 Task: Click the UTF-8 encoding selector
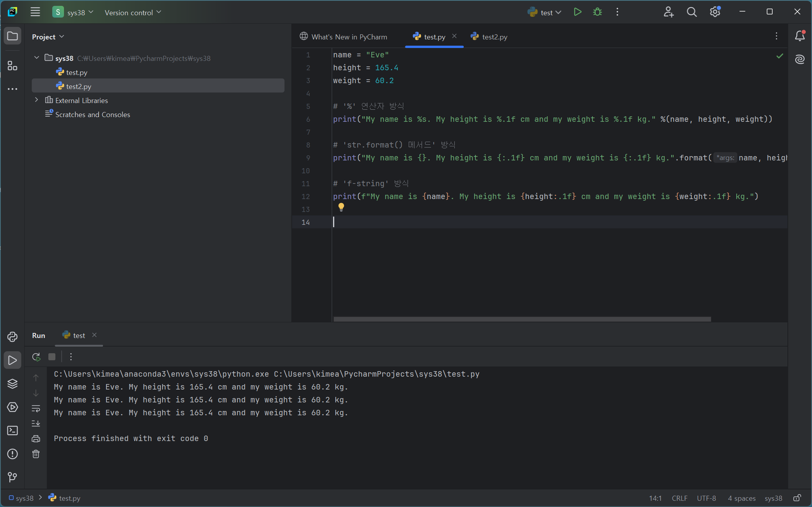tap(706, 498)
